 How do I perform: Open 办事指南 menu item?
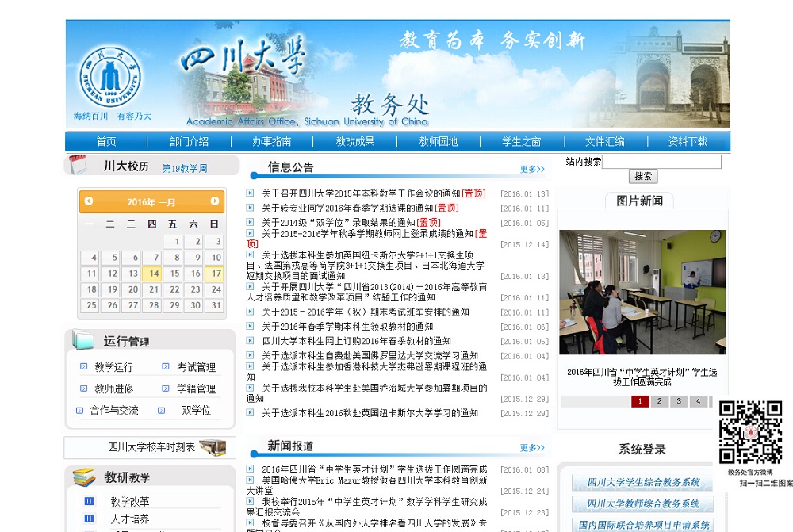tap(272, 142)
